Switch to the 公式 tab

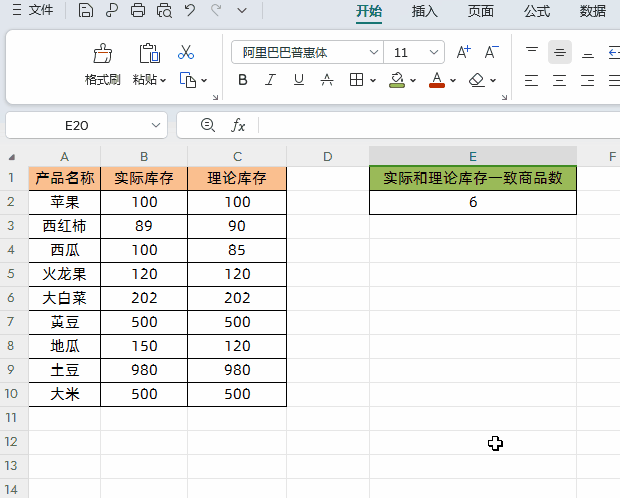pyautogui.click(x=537, y=11)
